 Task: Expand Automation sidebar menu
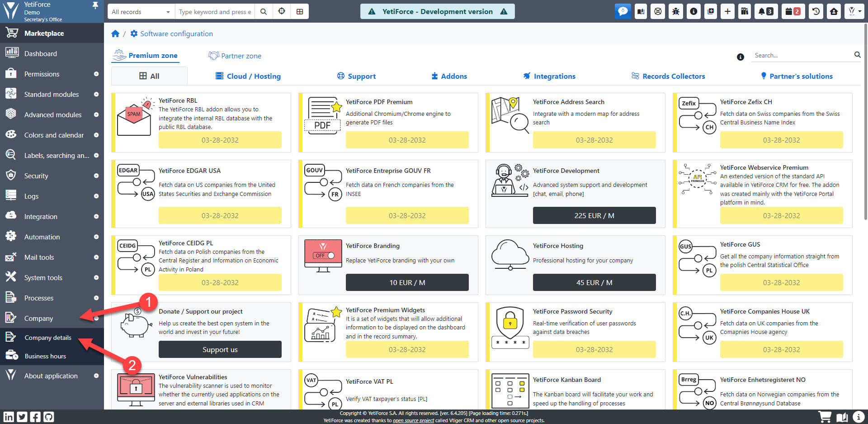(52, 237)
